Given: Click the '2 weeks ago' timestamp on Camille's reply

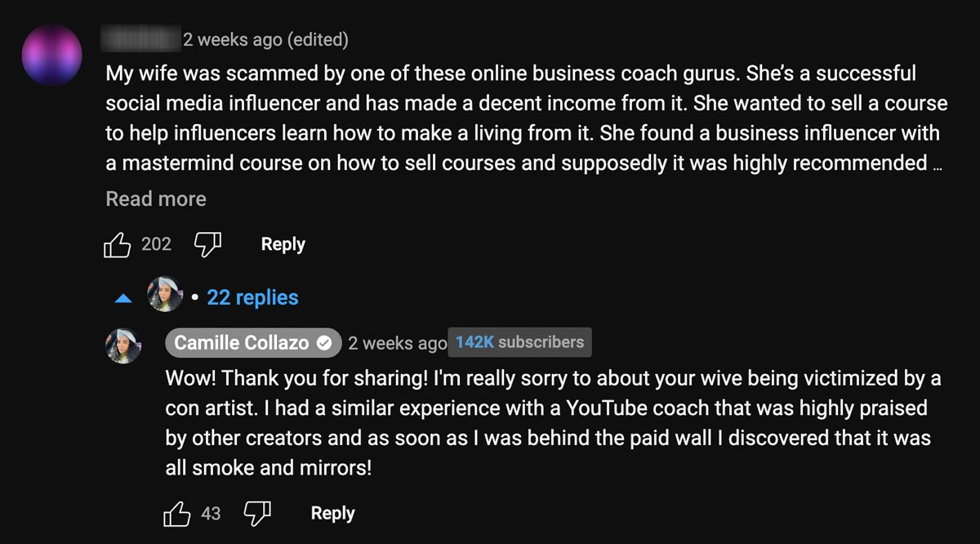Looking at the screenshot, I should [x=397, y=344].
